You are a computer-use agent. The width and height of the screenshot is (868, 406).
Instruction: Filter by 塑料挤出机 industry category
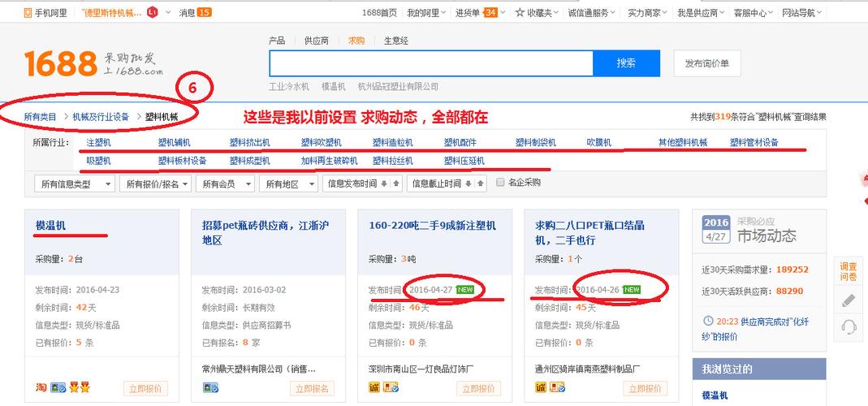249,142
